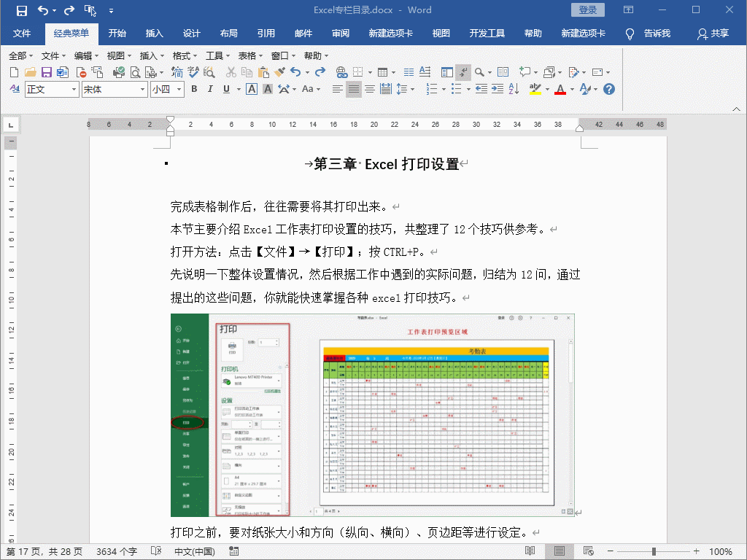The width and height of the screenshot is (747, 560).
Task: Click the Simplified Chinese conversion icon
Action: 177,72
